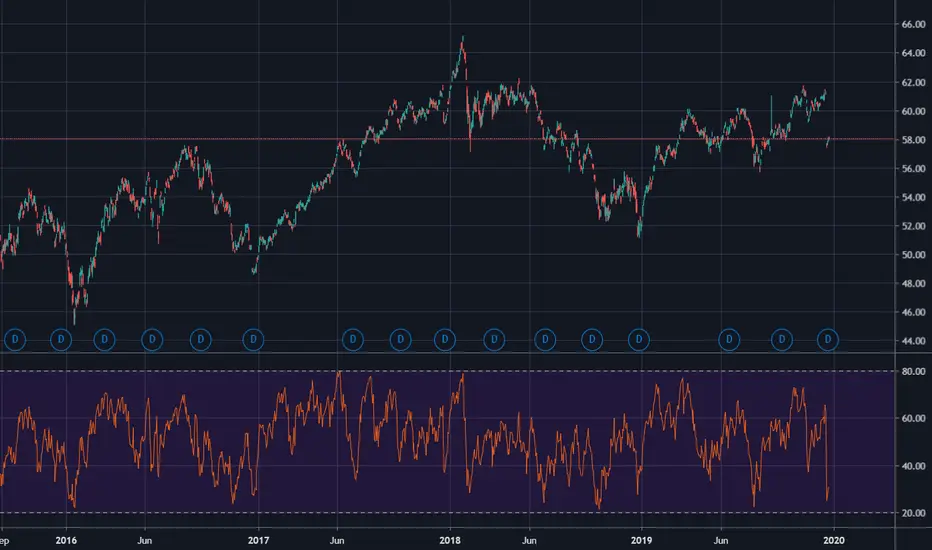Click the 62.00 price axis label
The height and width of the screenshot is (550, 932).
click(x=913, y=82)
